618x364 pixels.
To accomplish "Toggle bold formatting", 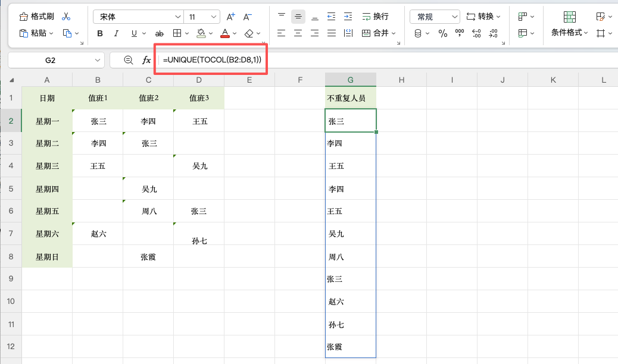I will tap(100, 33).
